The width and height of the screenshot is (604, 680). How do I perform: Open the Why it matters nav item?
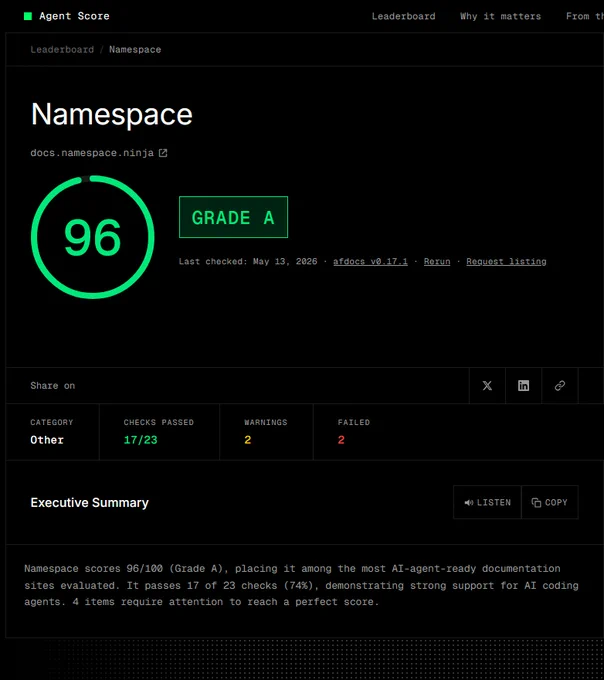tap(500, 16)
